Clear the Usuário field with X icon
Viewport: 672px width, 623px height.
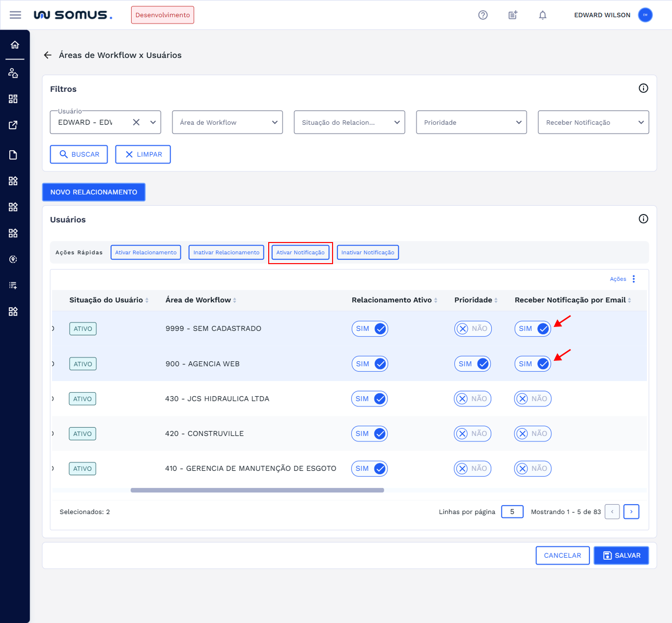tap(137, 122)
